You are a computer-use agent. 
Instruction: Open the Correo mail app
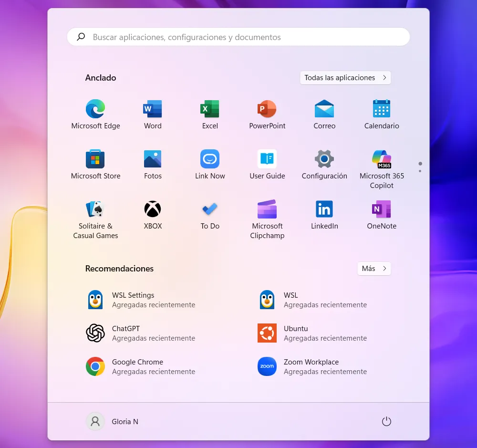(x=324, y=115)
